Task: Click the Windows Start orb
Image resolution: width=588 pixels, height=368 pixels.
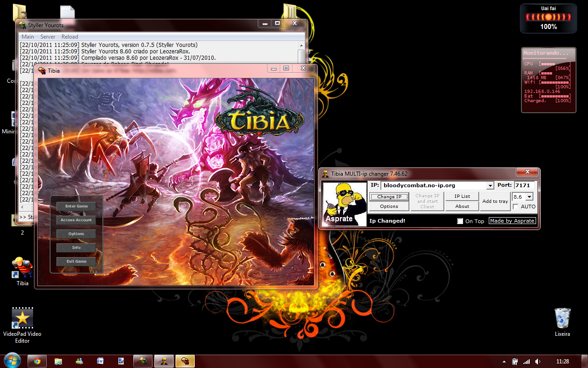Action: coord(12,361)
